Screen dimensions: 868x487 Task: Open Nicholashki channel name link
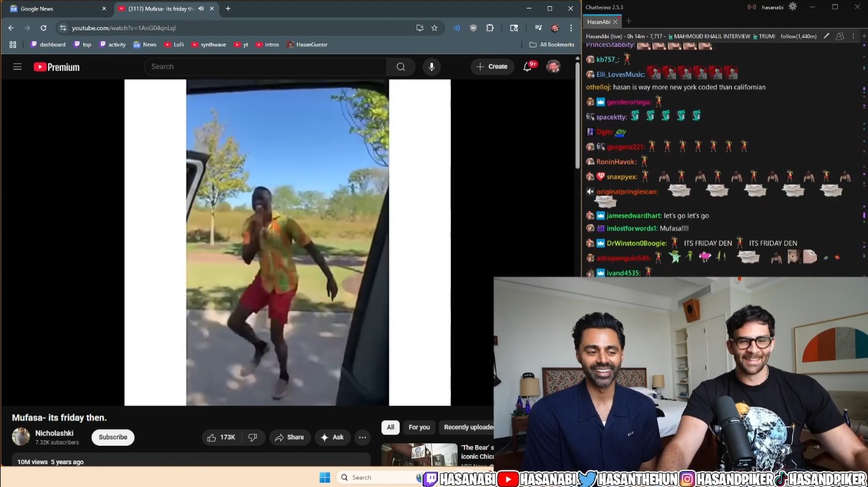point(54,433)
